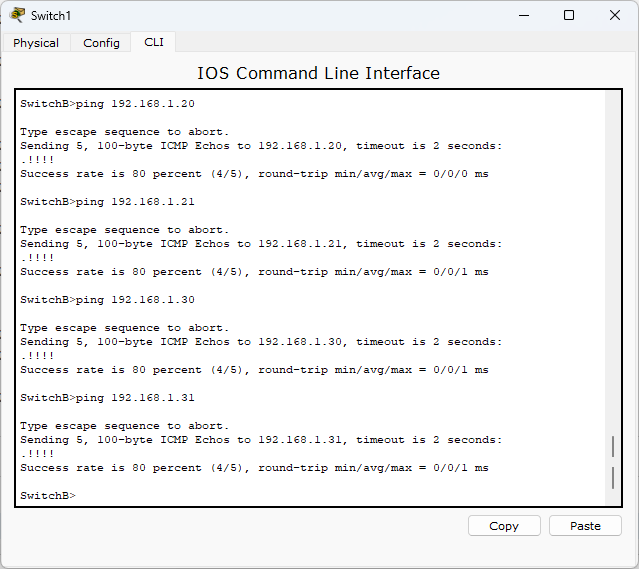Image resolution: width=639 pixels, height=569 pixels.
Task: Click 'Sending 5' line for 192.168.1.30
Action: 261,342
